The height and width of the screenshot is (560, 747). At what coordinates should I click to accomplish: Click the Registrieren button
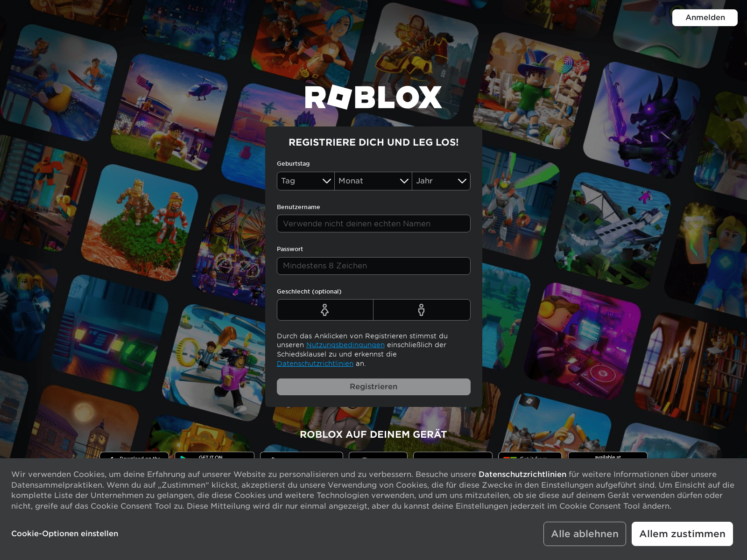point(373,387)
